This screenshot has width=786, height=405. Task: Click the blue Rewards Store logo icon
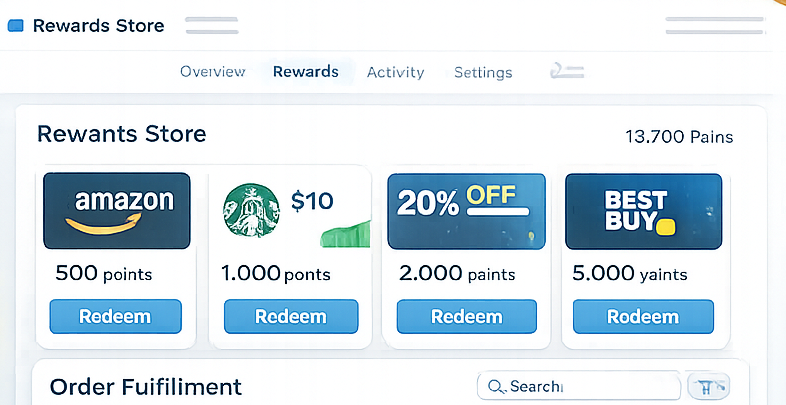16,26
